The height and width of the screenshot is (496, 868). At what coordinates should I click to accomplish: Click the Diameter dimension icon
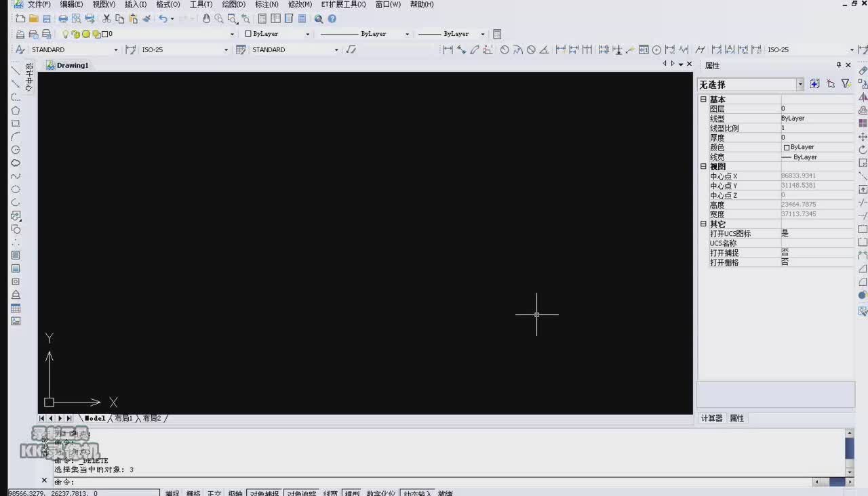tap(531, 49)
